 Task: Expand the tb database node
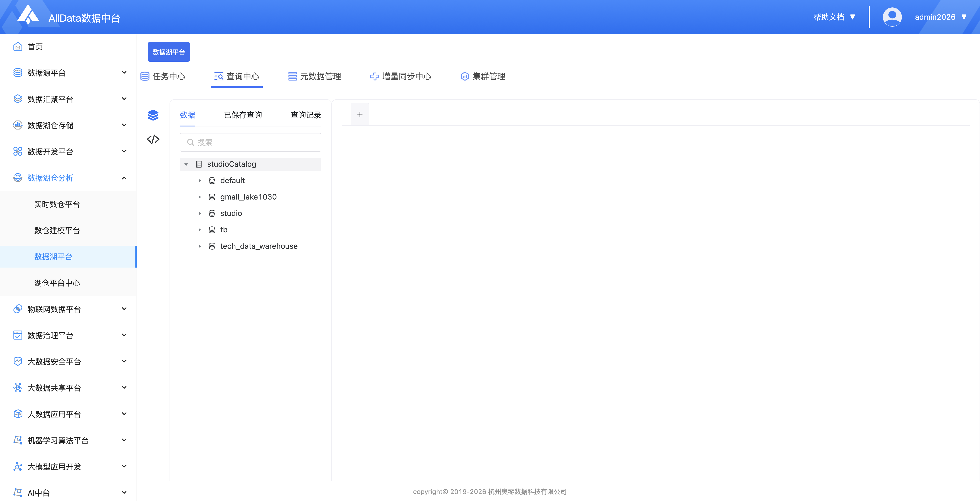point(199,230)
